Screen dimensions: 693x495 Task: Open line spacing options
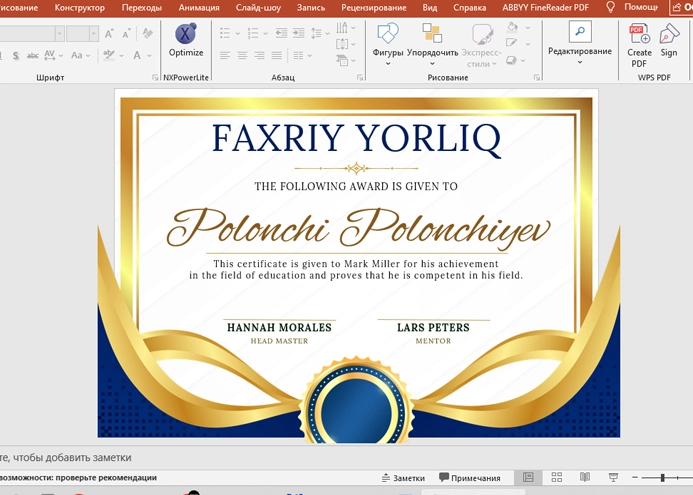tap(320, 33)
